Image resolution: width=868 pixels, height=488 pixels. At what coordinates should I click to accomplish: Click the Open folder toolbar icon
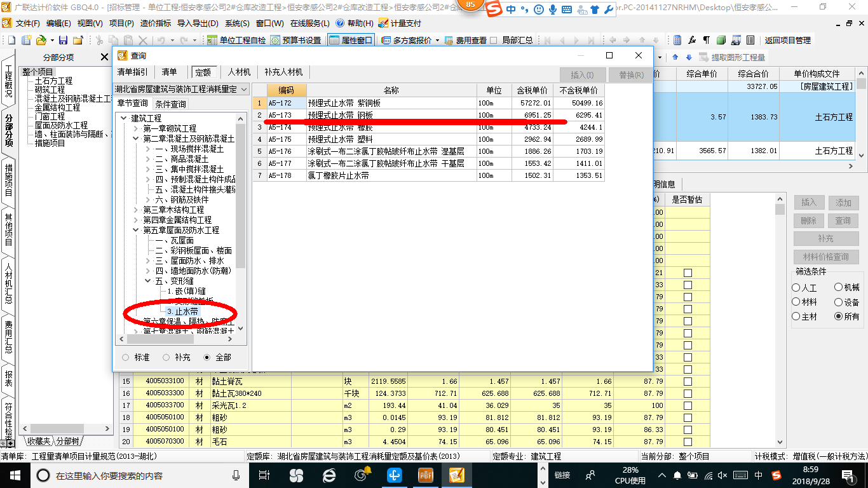tap(41, 40)
